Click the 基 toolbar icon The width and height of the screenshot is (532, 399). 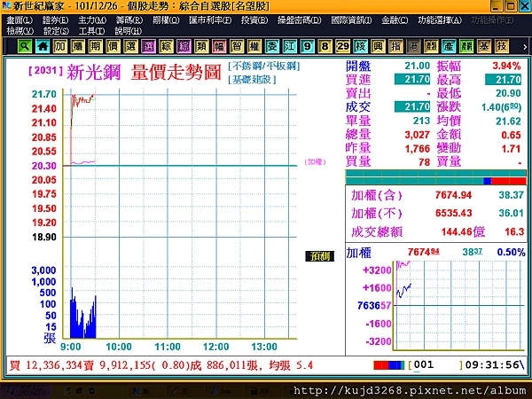coord(484,46)
